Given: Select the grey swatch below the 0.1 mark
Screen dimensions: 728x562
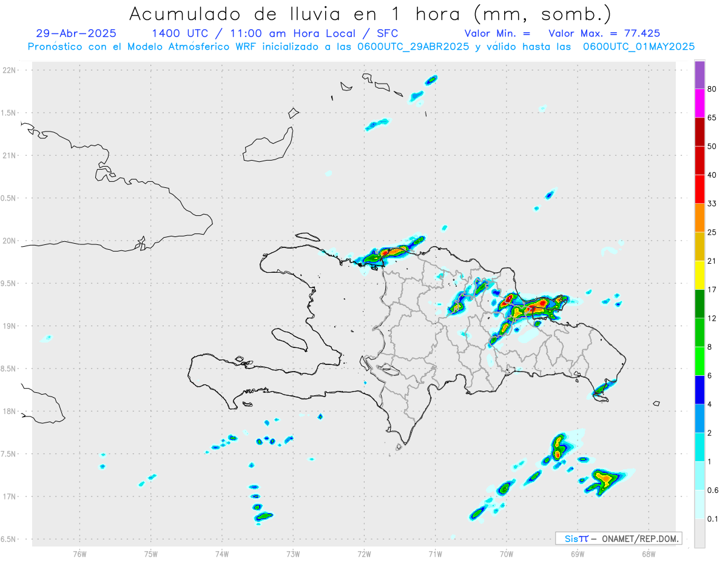Looking at the screenshot, I should point(699,533).
